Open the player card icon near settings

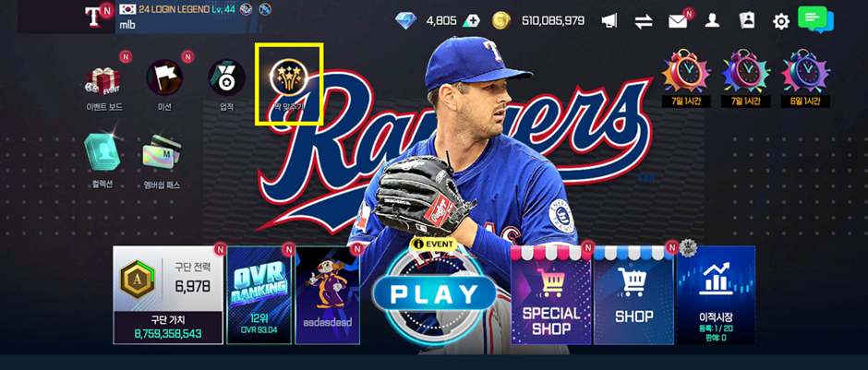747,20
